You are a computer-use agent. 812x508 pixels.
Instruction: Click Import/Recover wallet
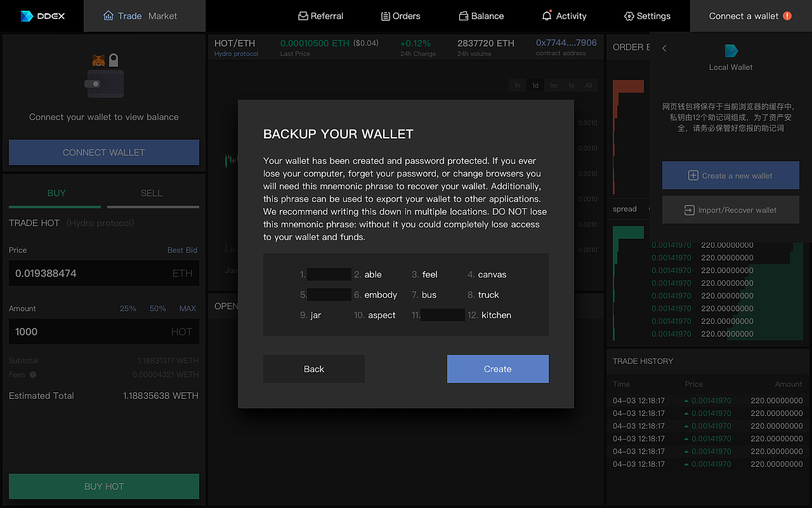[x=731, y=210]
